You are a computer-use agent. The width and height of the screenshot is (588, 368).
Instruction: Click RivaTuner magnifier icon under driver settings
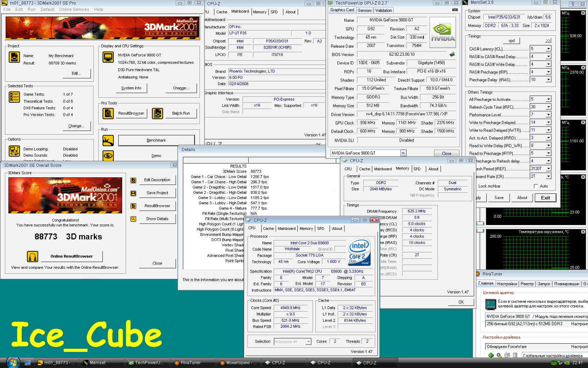[x=499, y=355]
